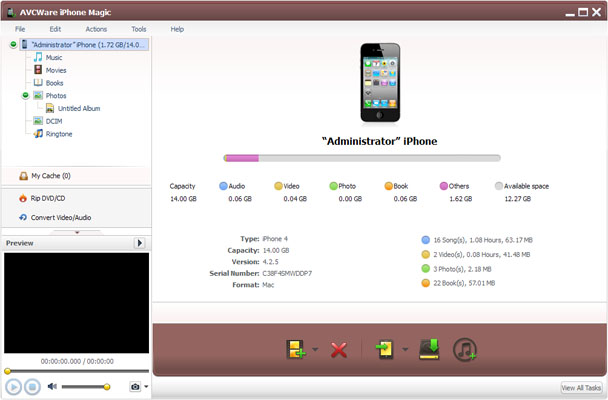Click the snapshot camera icon
This screenshot has width=608, height=400.
tap(135, 387)
